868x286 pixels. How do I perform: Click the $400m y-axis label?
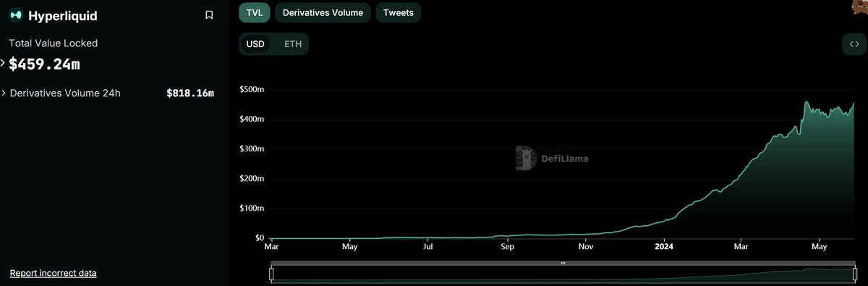pos(251,119)
